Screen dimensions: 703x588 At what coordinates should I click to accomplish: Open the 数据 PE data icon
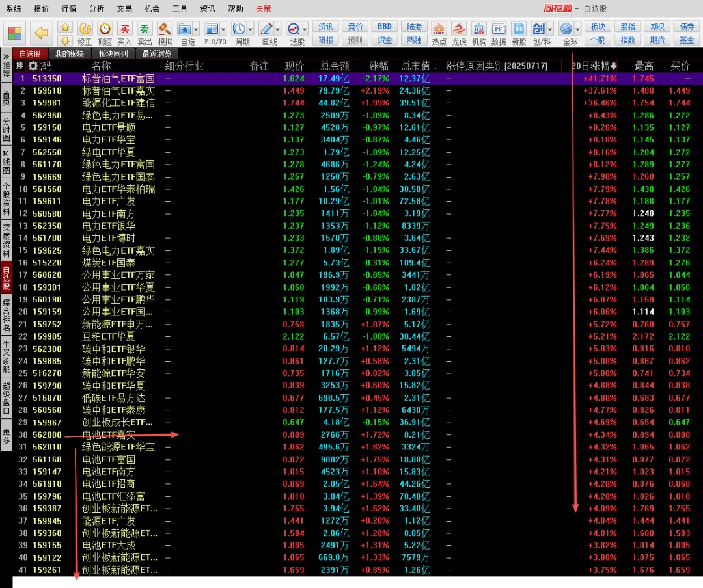pyautogui.click(x=499, y=29)
